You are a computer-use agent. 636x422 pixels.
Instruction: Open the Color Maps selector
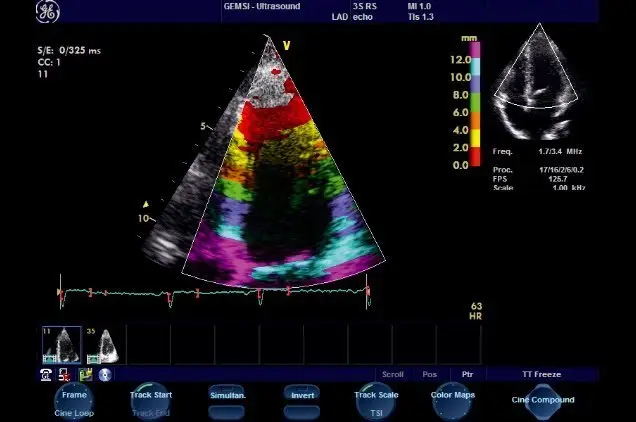[x=451, y=396]
